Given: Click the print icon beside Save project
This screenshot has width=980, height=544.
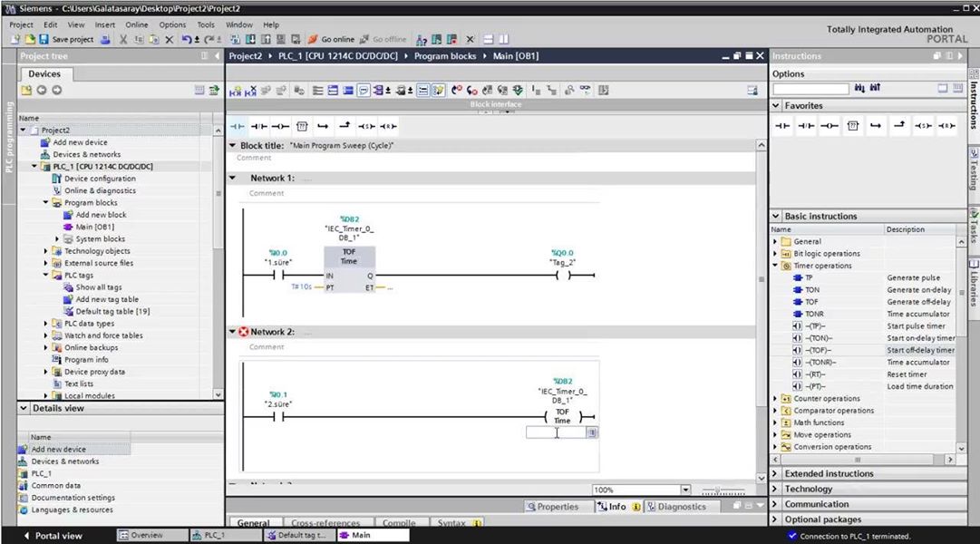Looking at the screenshot, I should pyautogui.click(x=106, y=39).
